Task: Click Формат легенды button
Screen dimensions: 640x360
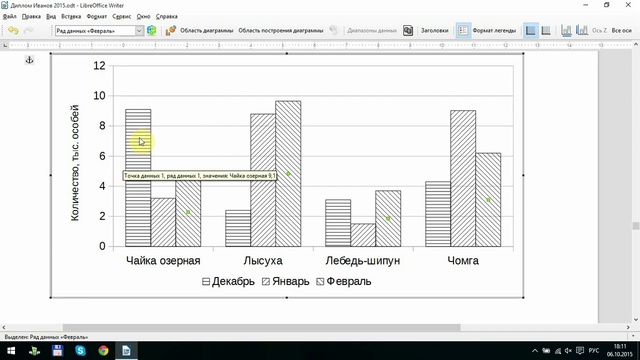Action: 494,31
